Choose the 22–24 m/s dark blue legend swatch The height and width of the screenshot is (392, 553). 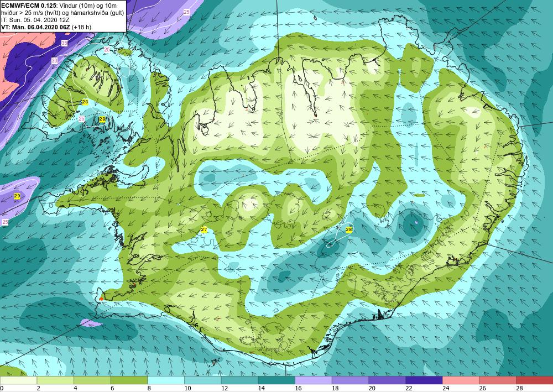point(424,380)
